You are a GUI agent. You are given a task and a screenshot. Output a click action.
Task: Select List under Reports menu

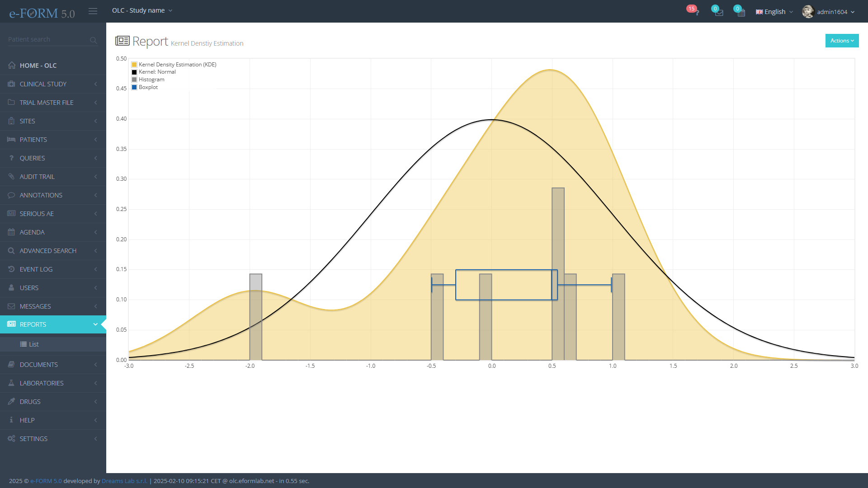[x=33, y=344]
